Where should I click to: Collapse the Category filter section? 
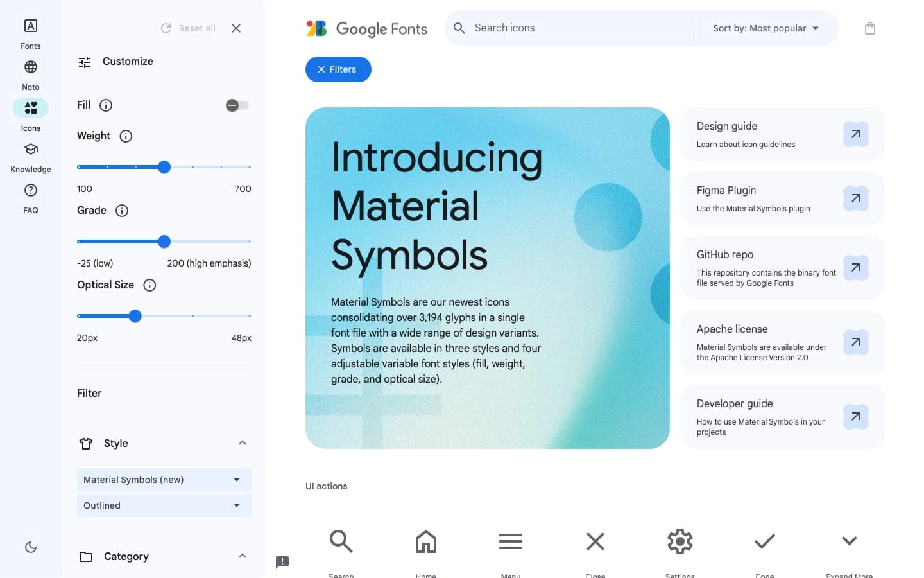[x=243, y=556]
